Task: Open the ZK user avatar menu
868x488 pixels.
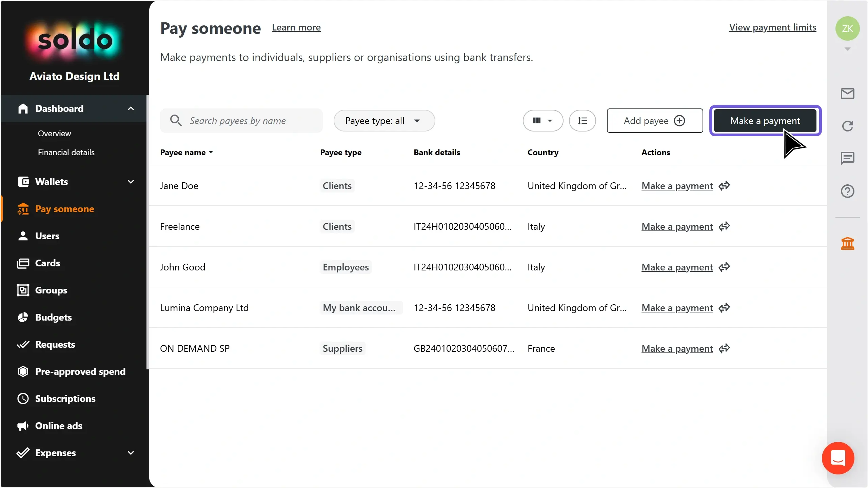Action: [x=847, y=28]
